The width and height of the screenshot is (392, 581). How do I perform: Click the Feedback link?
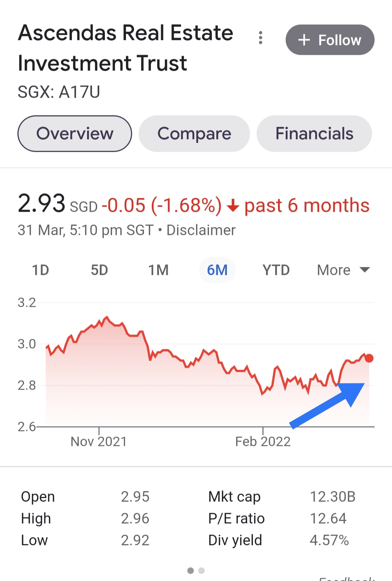click(347, 579)
